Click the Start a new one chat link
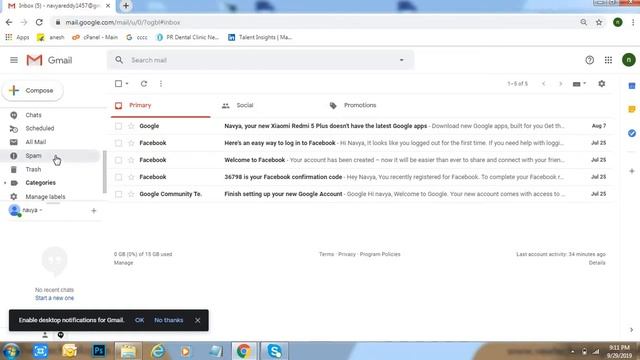 (x=54, y=298)
